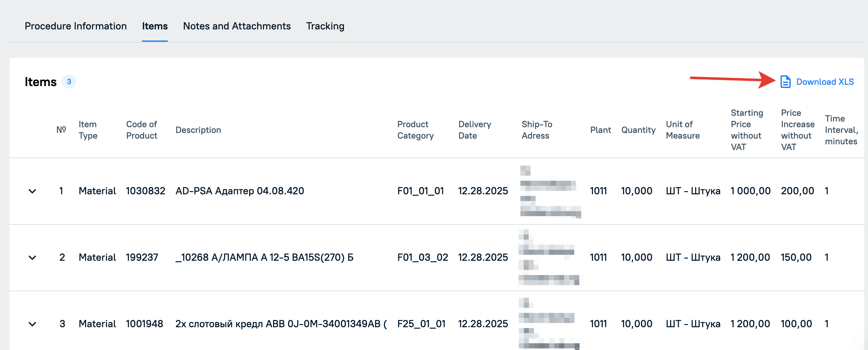
Task: Select the Items tab
Action: pyautogui.click(x=155, y=26)
